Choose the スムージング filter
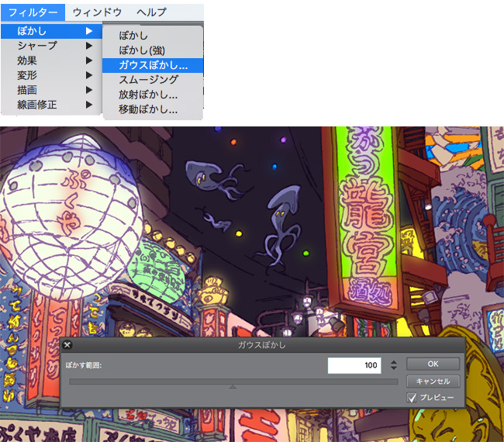504x442 pixels. tap(153, 80)
